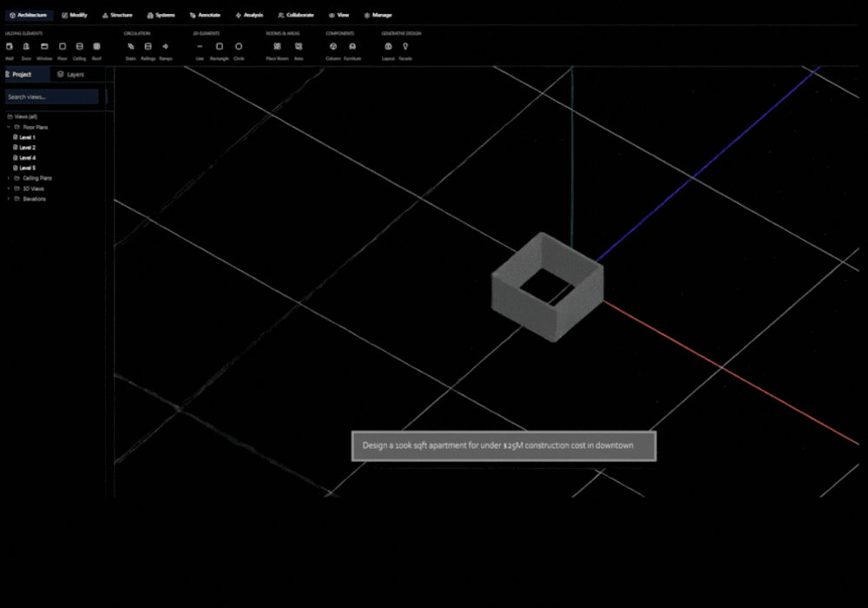Select the Column component
The width and height of the screenshot is (868, 608).
point(333,51)
